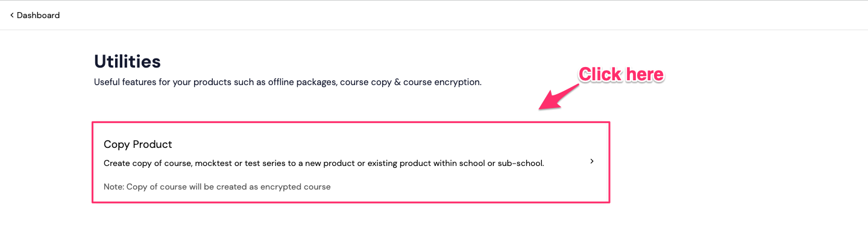Expand Copy Product using right chevron
868x233 pixels.
pos(592,161)
